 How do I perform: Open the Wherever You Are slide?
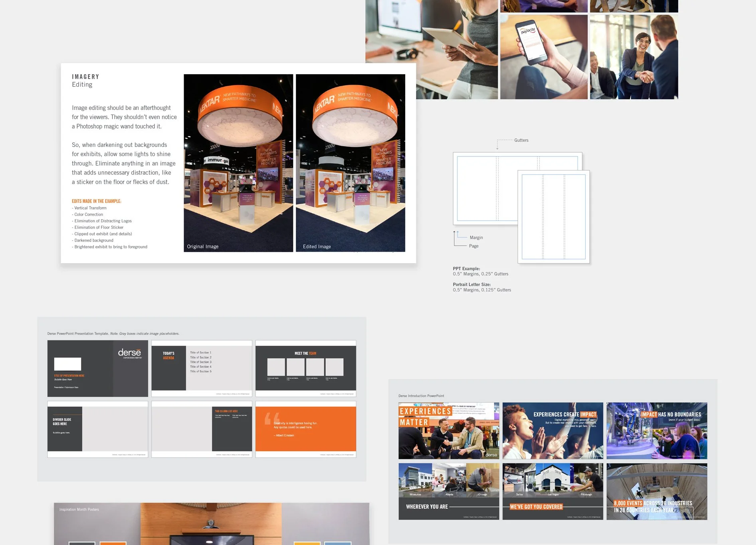449,491
